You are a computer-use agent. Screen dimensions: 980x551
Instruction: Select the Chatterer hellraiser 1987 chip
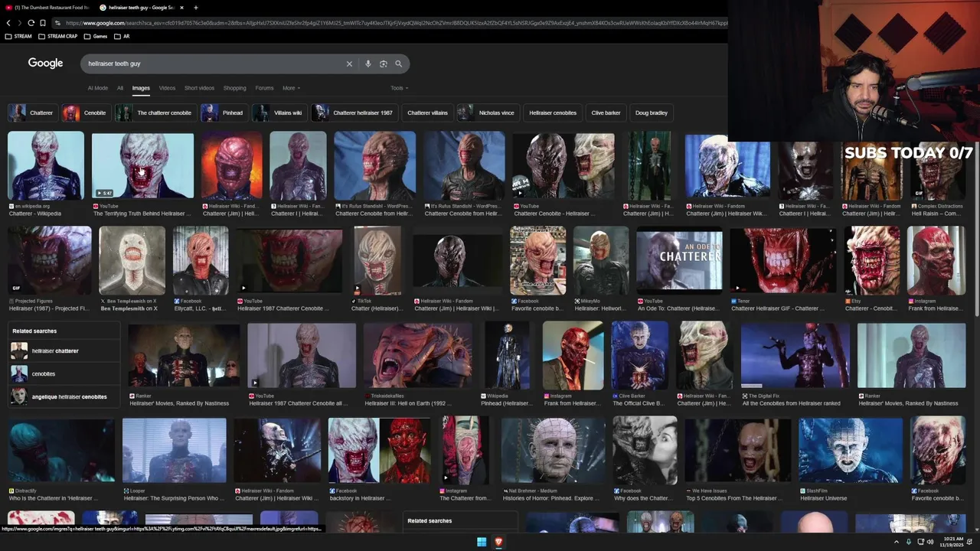pyautogui.click(x=354, y=112)
